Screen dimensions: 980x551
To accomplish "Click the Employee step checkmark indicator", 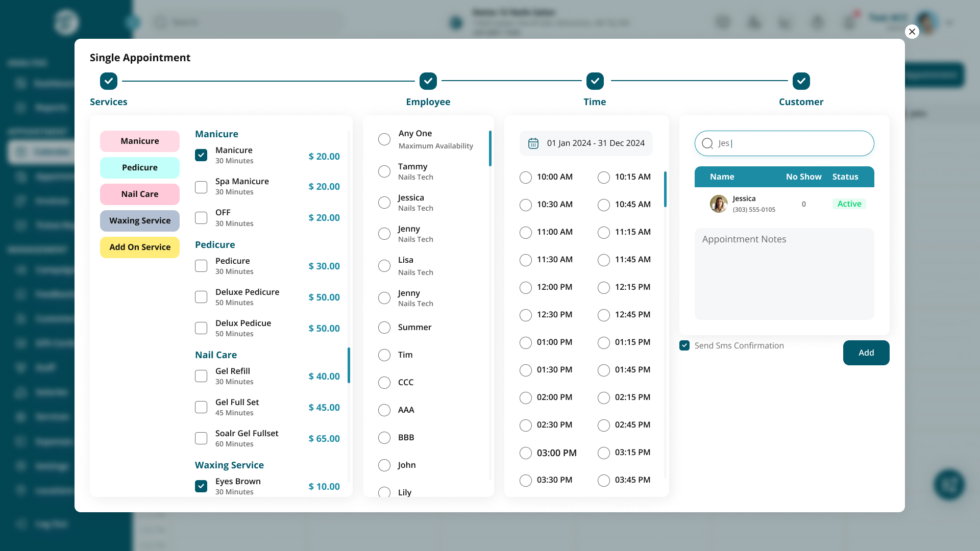I will pyautogui.click(x=428, y=81).
